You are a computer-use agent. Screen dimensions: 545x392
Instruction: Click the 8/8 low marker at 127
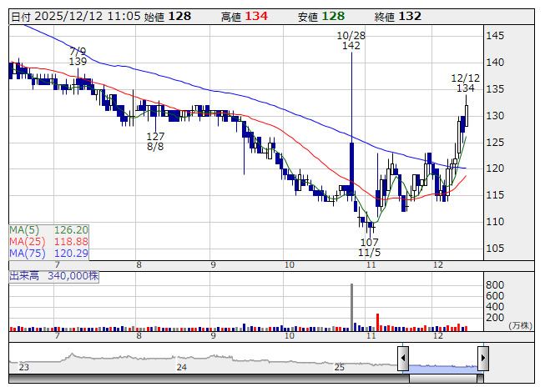click(x=155, y=141)
